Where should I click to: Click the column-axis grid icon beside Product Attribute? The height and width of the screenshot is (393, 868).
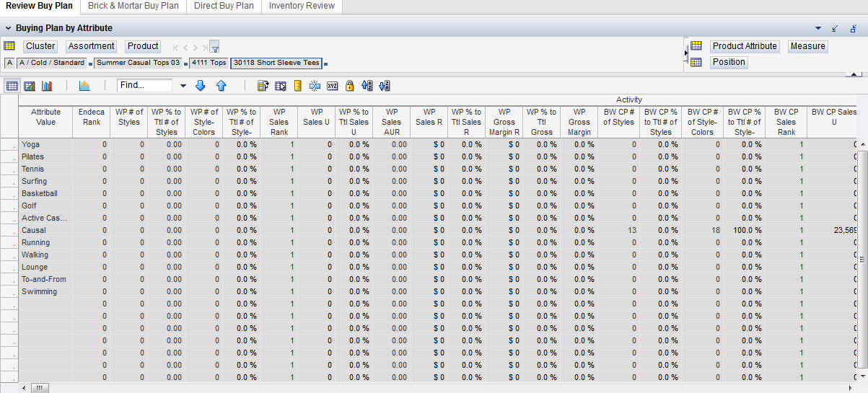pos(696,46)
